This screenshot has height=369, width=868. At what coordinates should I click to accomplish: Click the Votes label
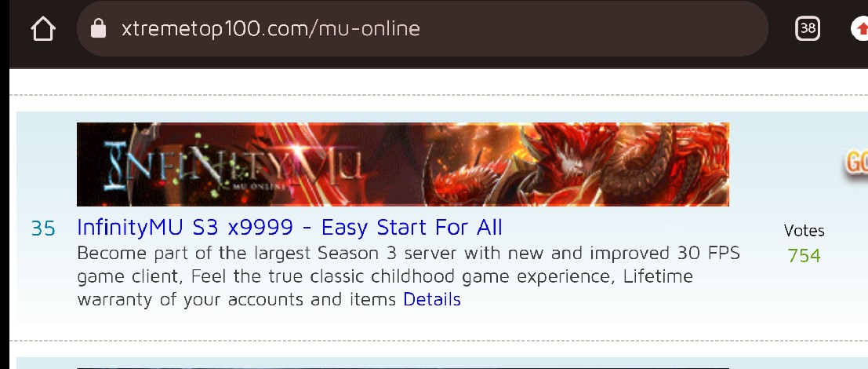[804, 231]
